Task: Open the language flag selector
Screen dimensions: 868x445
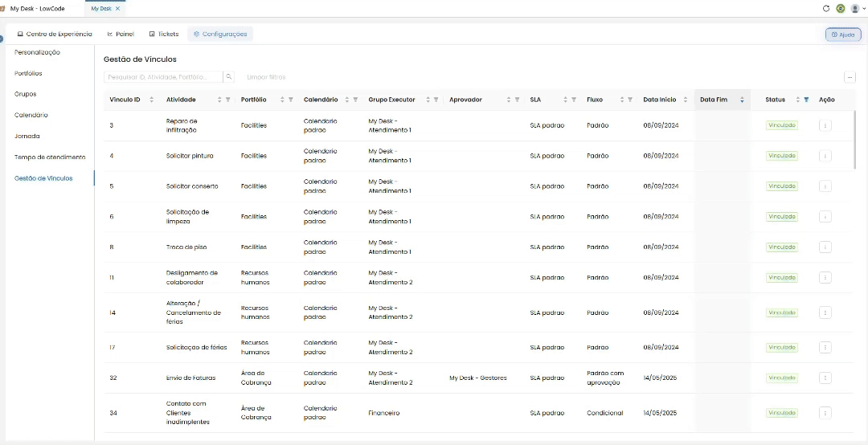Action: (841, 8)
